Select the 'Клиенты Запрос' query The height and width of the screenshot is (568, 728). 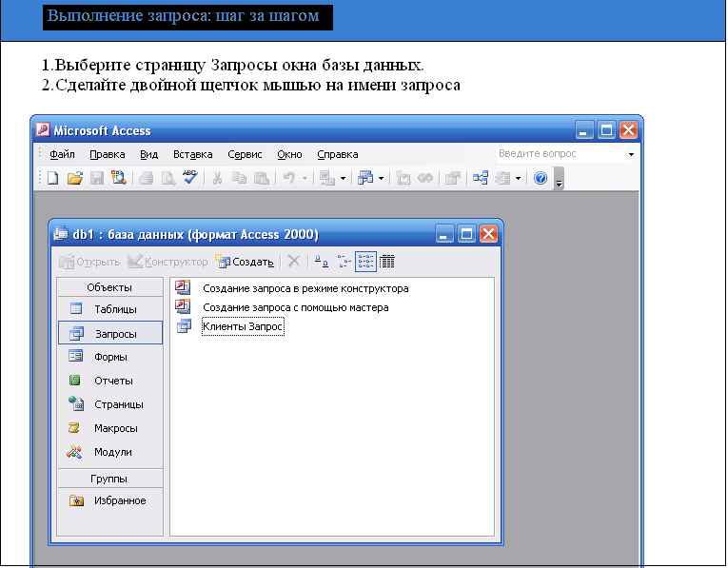[230, 326]
